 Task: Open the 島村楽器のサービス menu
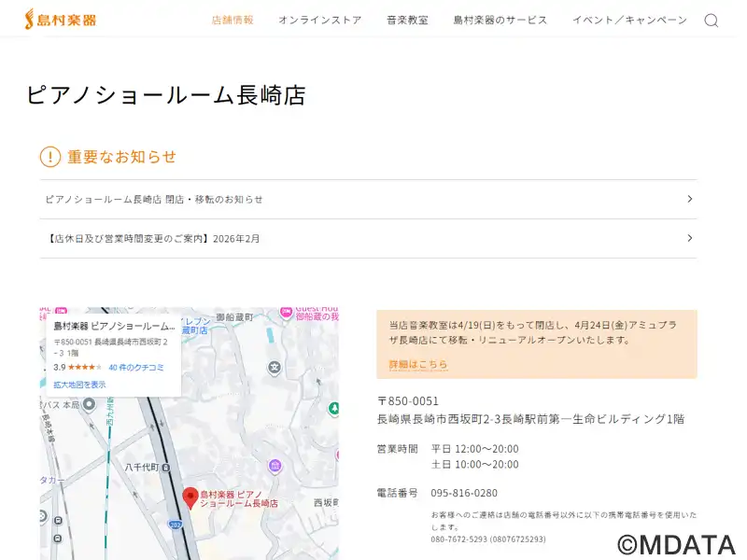click(500, 20)
